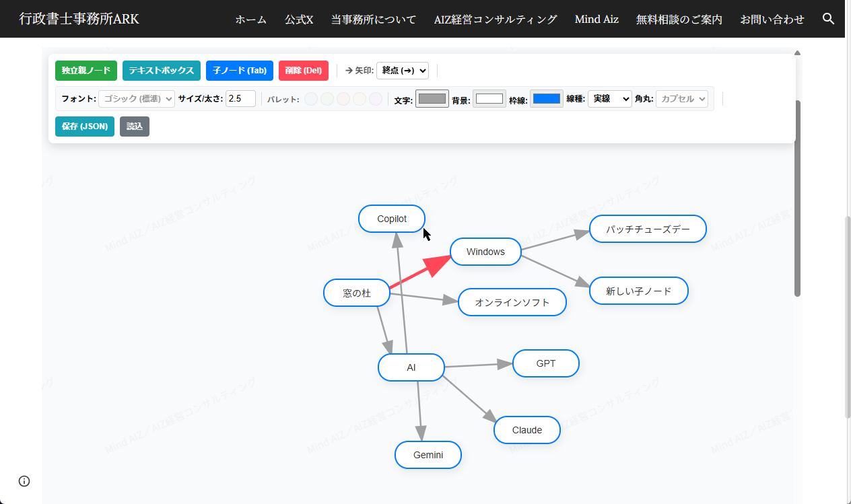This screenshot has height=504, width=851.
Task: Save the map with 保存 (JSON)
Action: pyautogui.click(x=85, y=127)
